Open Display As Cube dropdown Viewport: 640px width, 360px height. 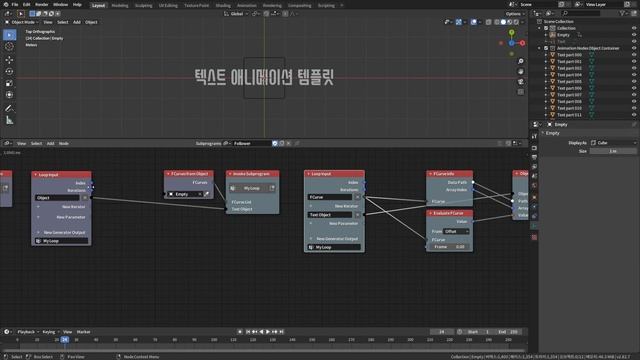[613, 143]
